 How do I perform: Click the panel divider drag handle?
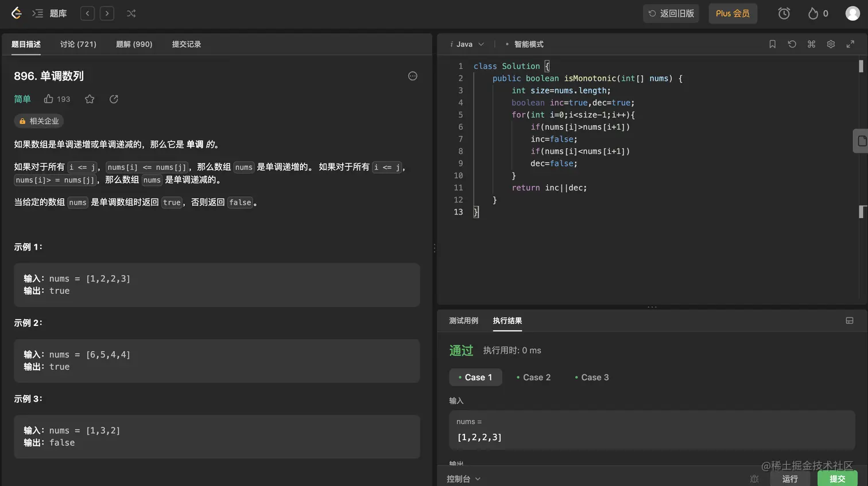pos(435,248)
